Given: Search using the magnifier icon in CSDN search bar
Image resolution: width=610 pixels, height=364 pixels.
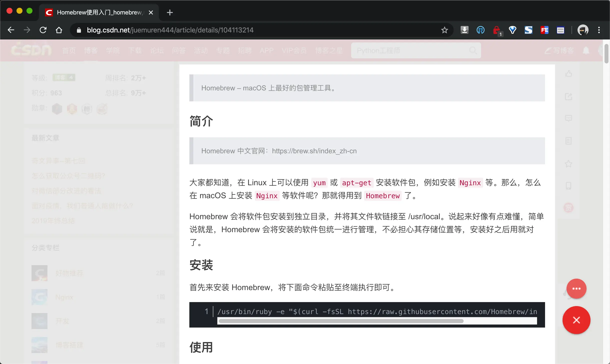Looking at the screenshot, I should [x=473, y=50].
